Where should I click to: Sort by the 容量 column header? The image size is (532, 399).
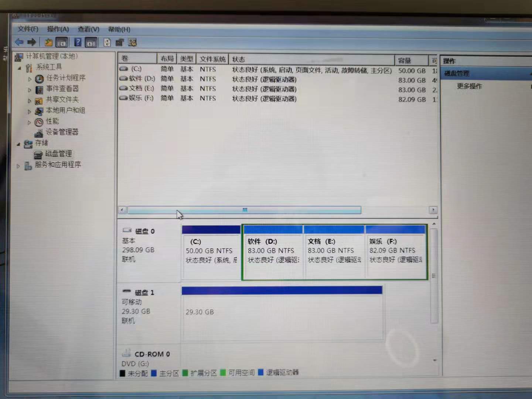[412, 61]
